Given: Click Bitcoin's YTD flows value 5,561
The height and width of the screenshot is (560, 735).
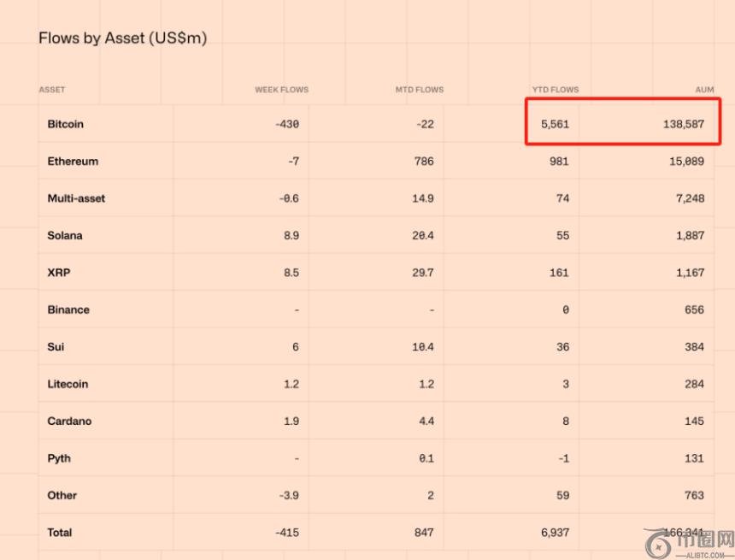Looking at the screenshot, I should tap(555, 124).
